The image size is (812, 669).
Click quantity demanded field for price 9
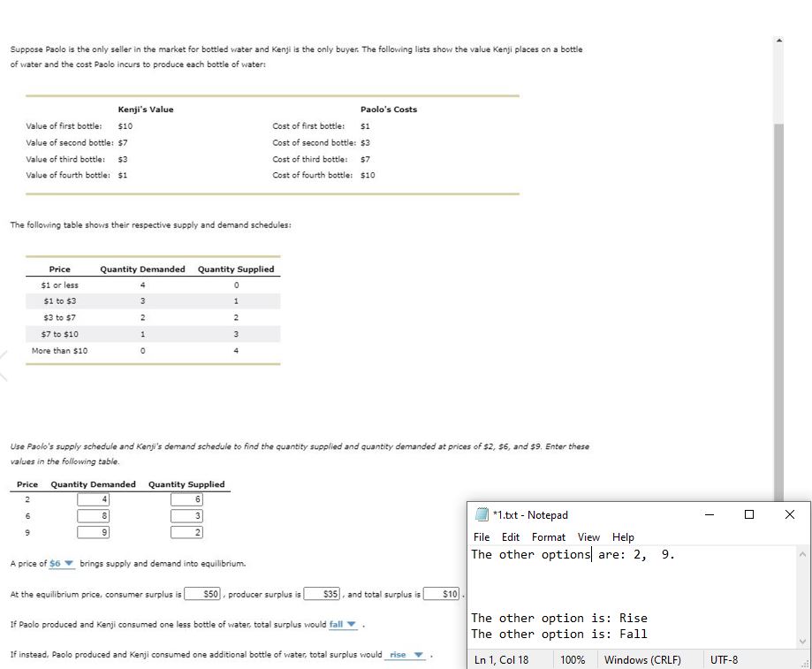coord(93,532)
